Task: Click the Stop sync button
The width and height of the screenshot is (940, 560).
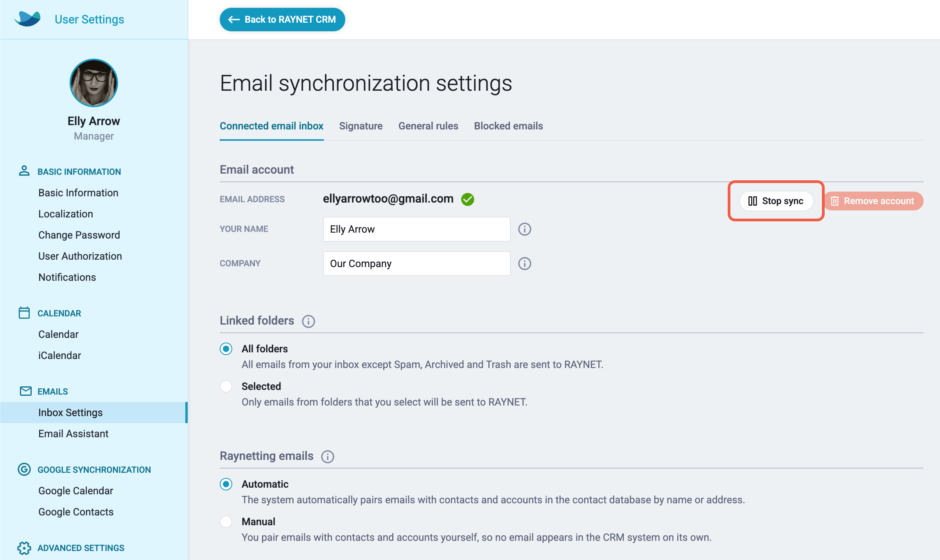Action: point(776,201)
